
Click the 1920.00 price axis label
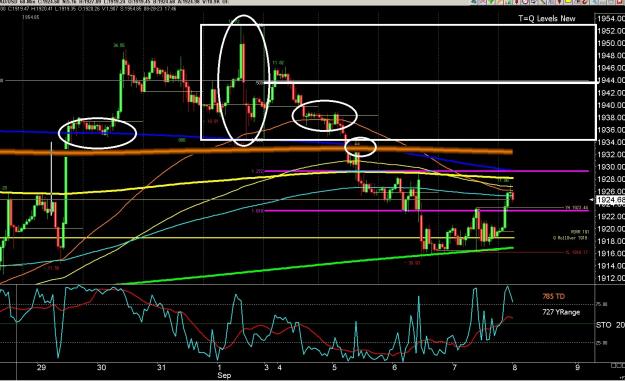click(611, 229)
